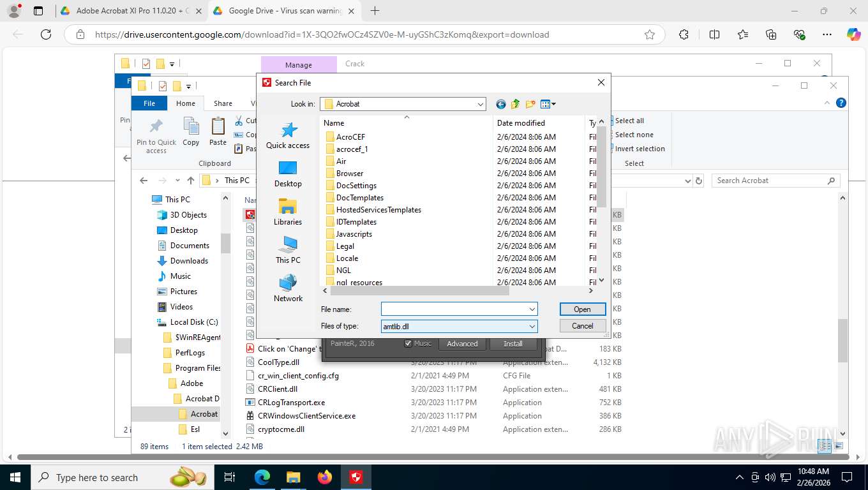
Task: Open Share tab in Explorer ribbon
Action: coord(223,103)
